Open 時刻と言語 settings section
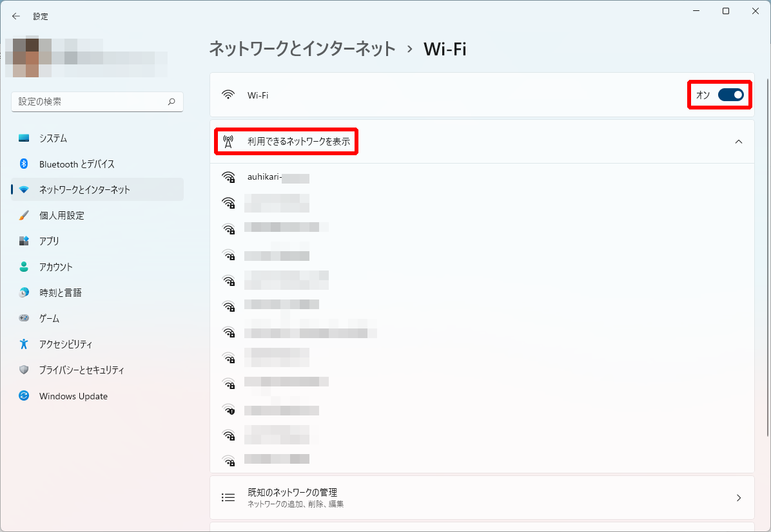The width and height of the screenshot is (771, 532). pyautogui.click(x=61, y=292)
